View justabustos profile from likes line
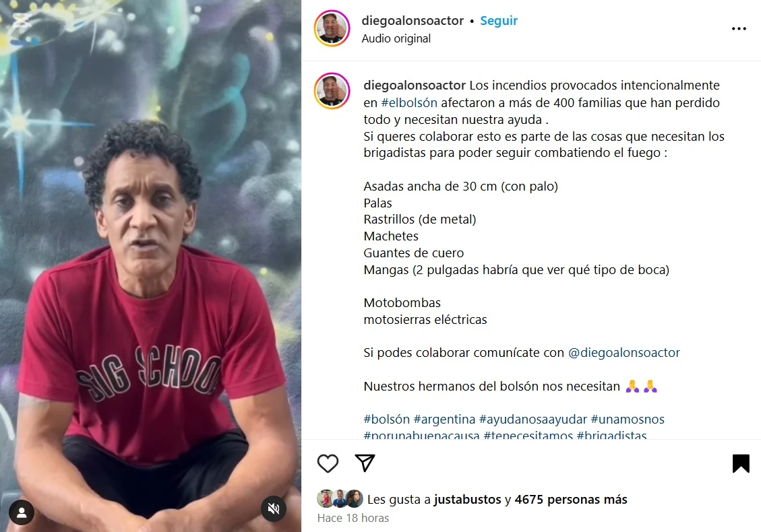 (x=467, y=500)
